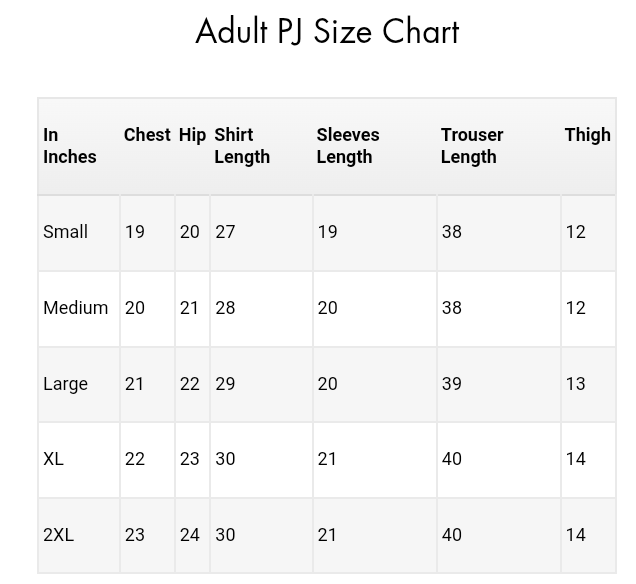
Task: Click the Thigh column header
Action: coord(587,135)
